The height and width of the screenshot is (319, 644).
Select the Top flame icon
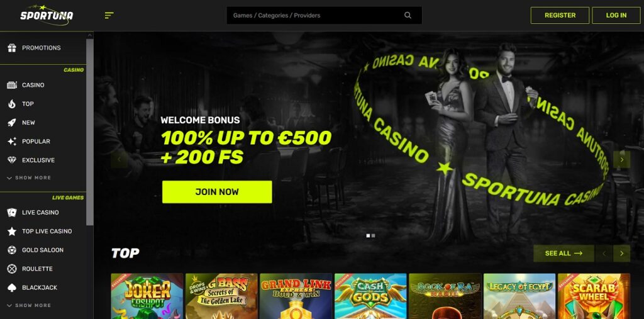12,104
